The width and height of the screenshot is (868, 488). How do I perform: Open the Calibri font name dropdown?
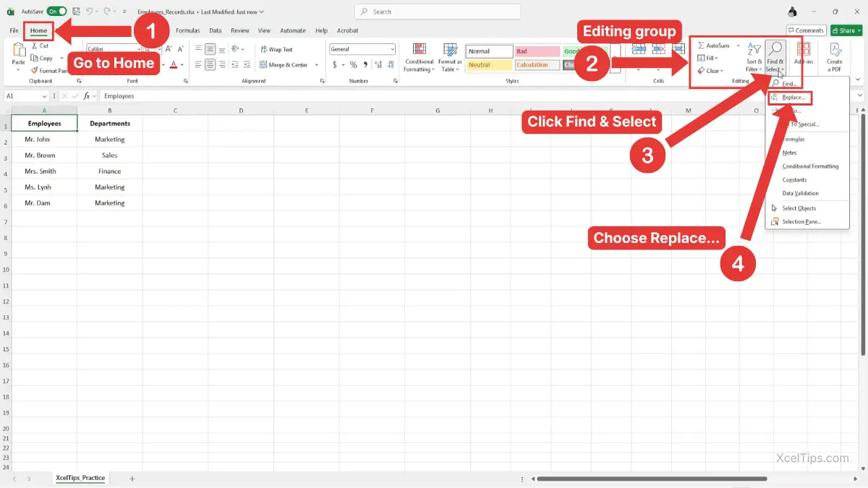pos(138,49)
